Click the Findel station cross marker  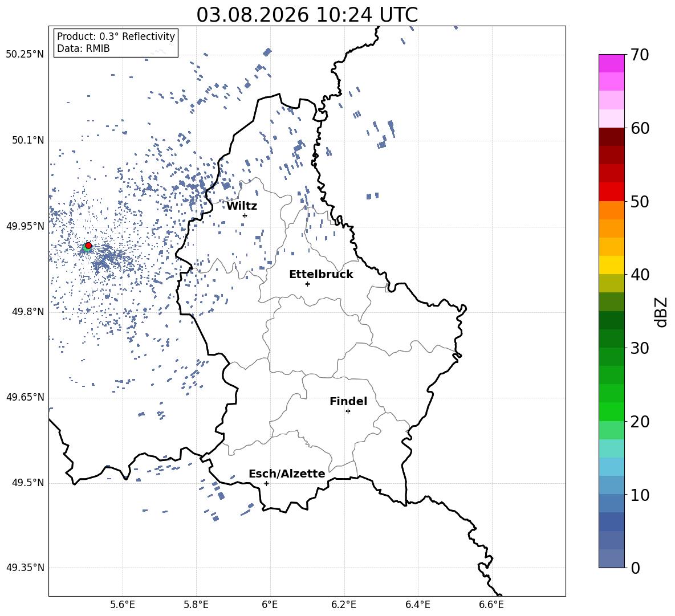pos(348,411)
